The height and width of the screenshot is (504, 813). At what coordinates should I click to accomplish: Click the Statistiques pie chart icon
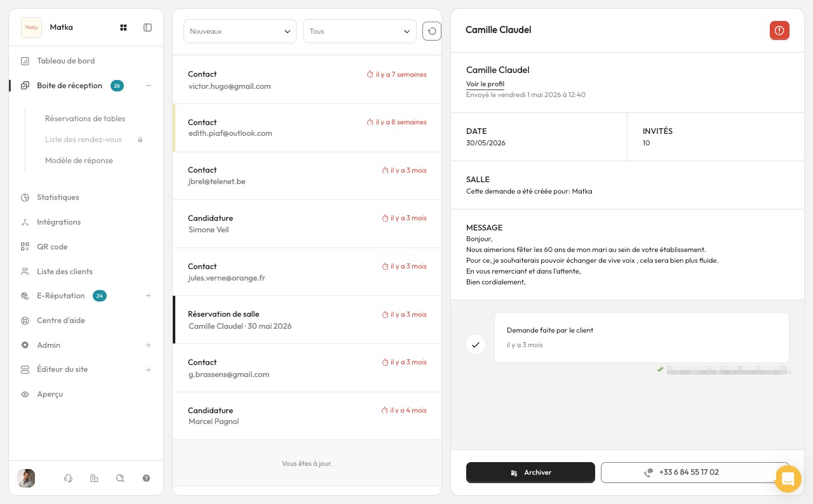coord(25,197)
